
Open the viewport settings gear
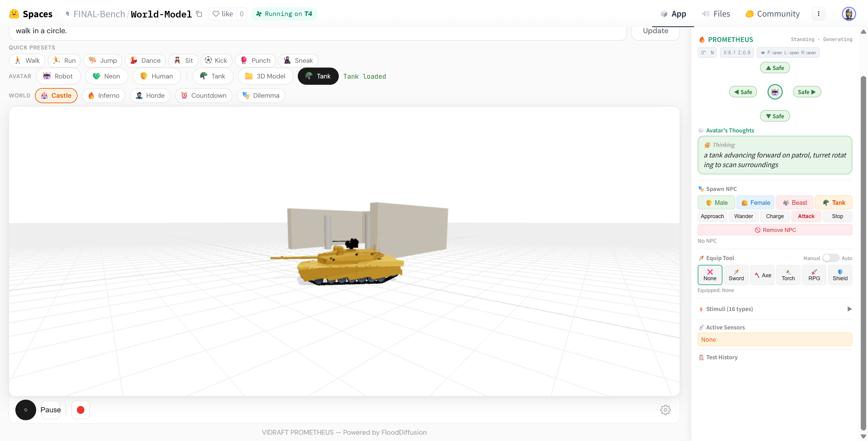click(665, 410)
